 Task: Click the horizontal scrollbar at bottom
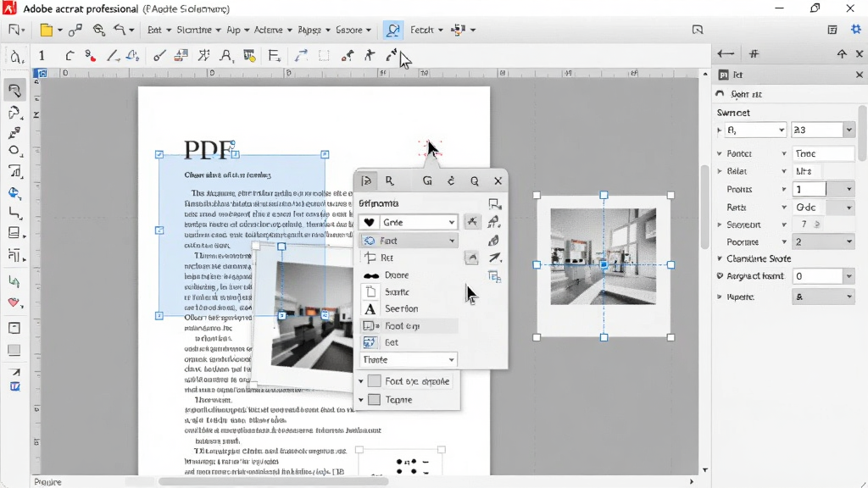(274, 482)
